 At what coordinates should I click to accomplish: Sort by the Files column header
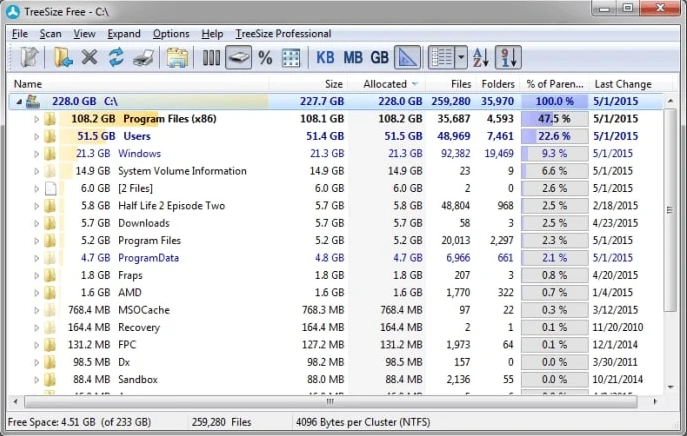[x=450, y=84]
